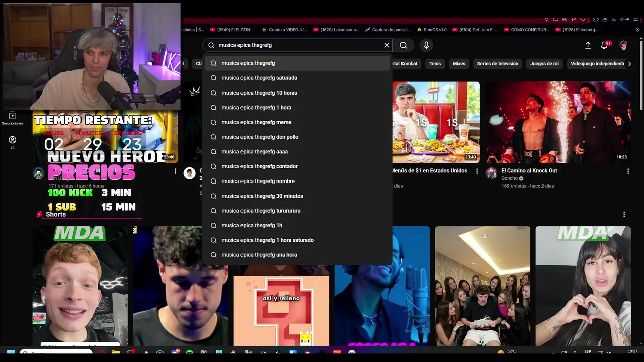Open the 'Captura de pantall...' bookmark

click(x=388, y=30)
